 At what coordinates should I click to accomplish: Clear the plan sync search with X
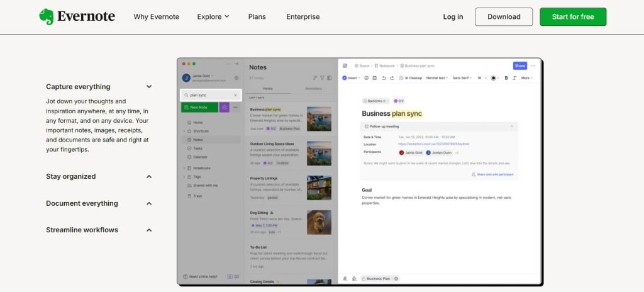tap(235, 95)
